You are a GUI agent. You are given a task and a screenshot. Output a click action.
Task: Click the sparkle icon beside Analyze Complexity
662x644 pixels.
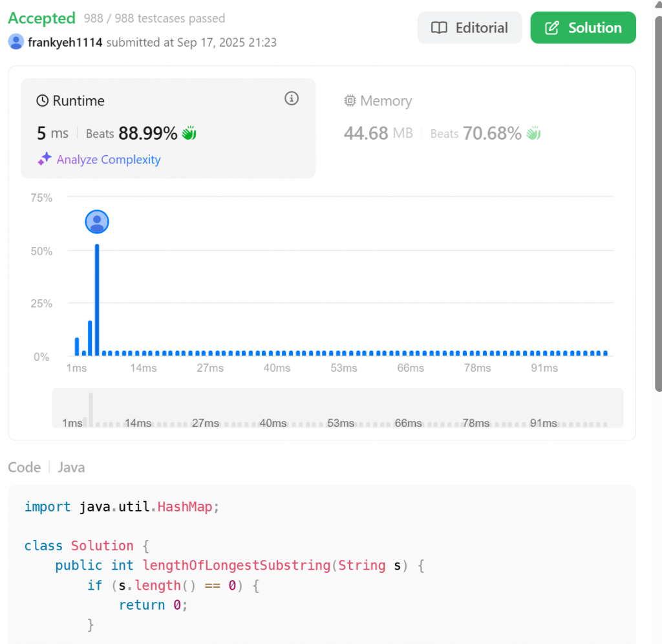point(44,159)
